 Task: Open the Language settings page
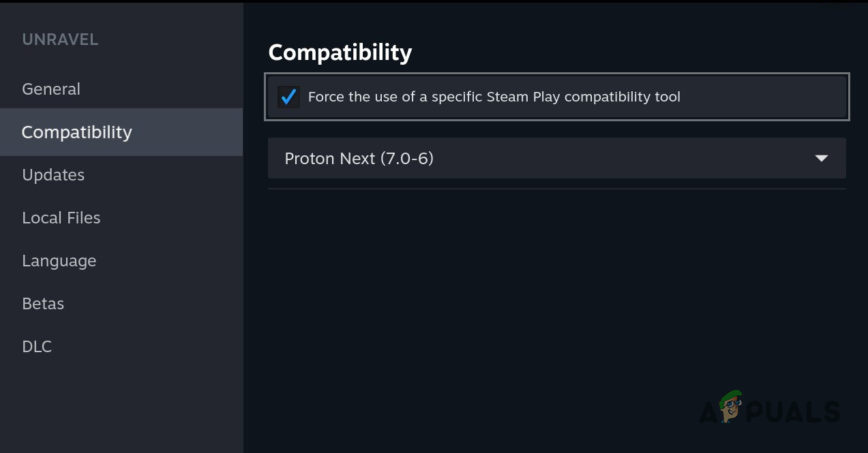coord(59,260)
